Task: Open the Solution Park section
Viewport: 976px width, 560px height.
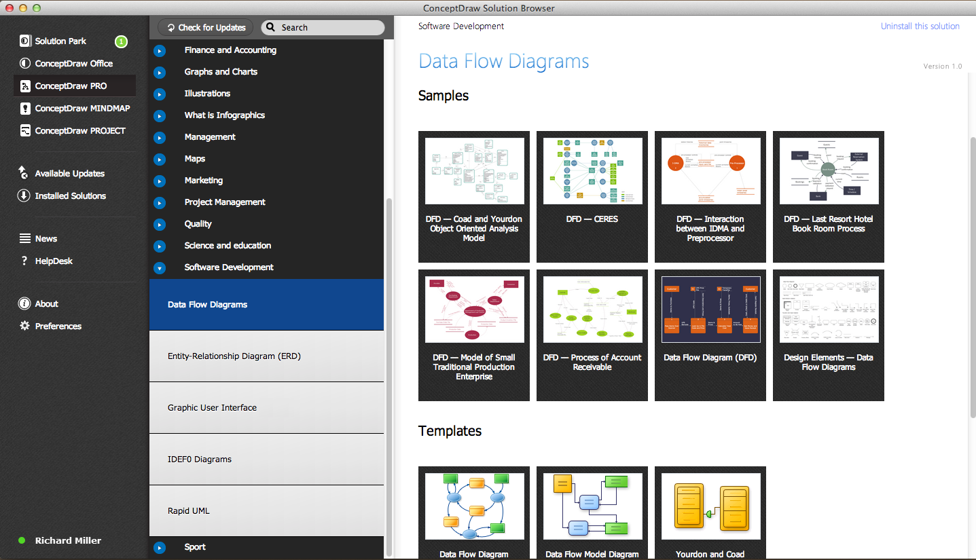Action: click(x=60, y=41)
